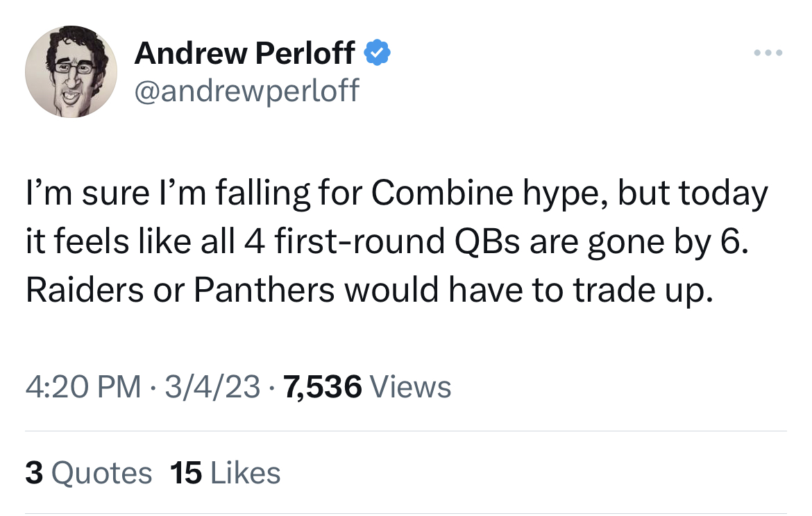
Task: View the 3 Quotes list
Action: [89, 473]
